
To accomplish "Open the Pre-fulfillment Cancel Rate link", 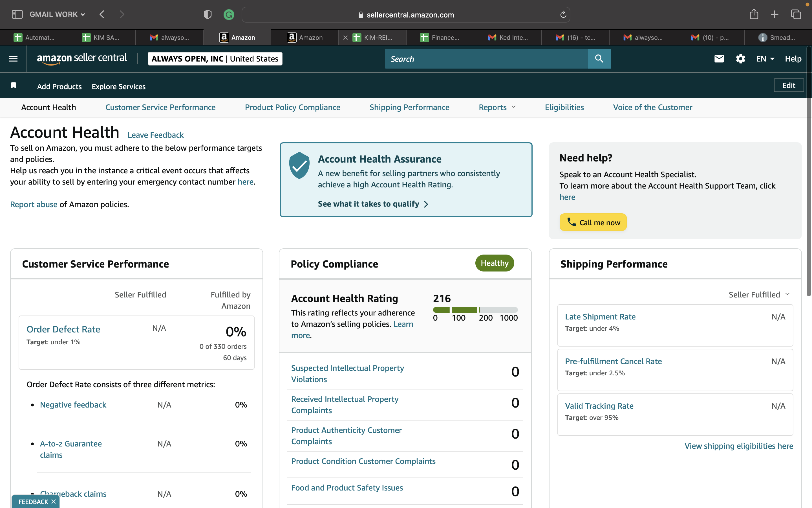I will click(613, 361).
